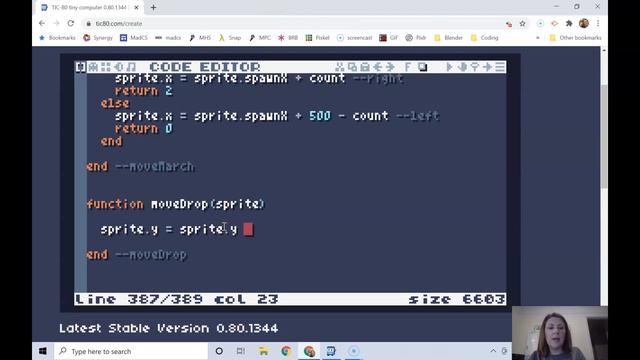The width and height of the screenshot is (640, 360).
Task: Open the Bookmarks bookmark
Action: coord(58,38)
